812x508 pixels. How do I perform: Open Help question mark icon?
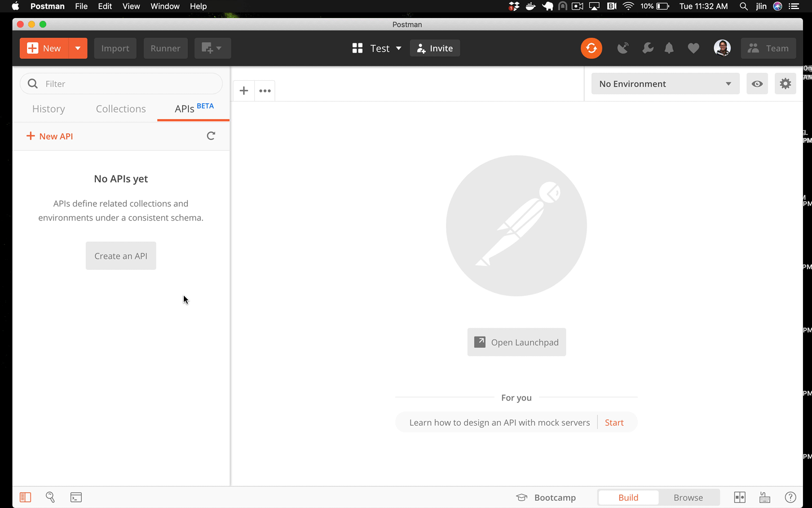pos(791,497)
